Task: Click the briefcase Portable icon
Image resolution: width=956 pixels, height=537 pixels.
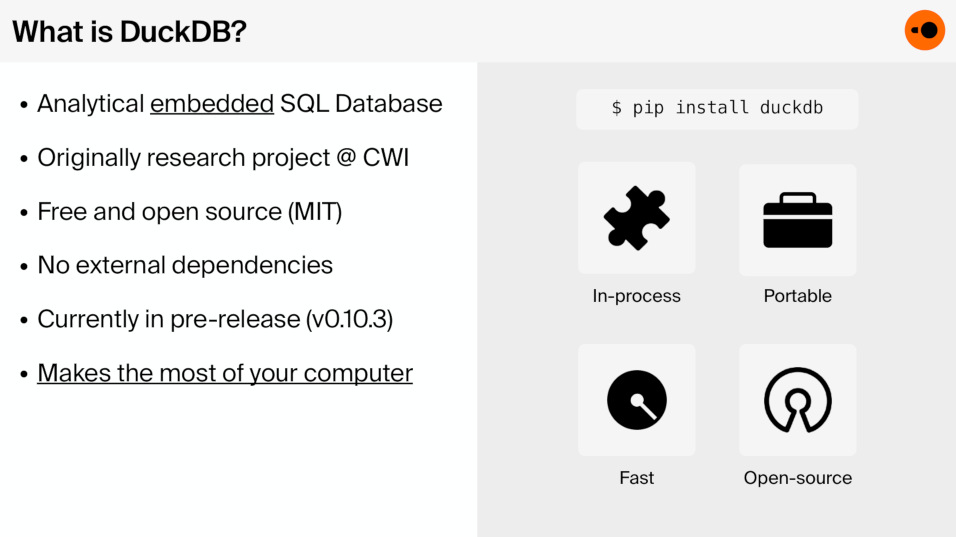Action: pyautogui.click(x=797, y=220)
